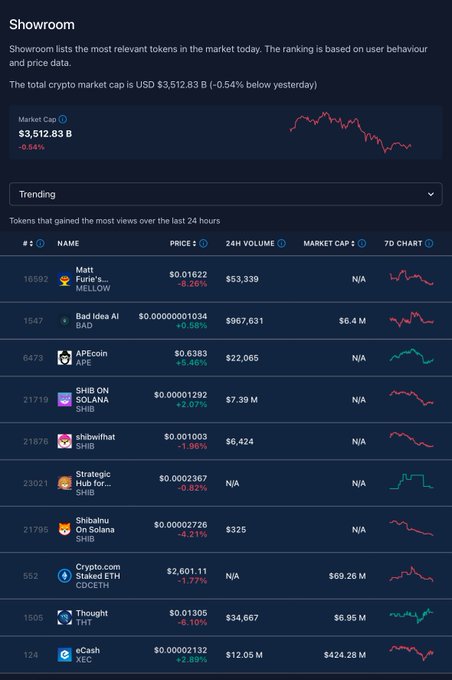Sort table by MARKET CAP column
The image size is (452, 680).
pos(329,243)
